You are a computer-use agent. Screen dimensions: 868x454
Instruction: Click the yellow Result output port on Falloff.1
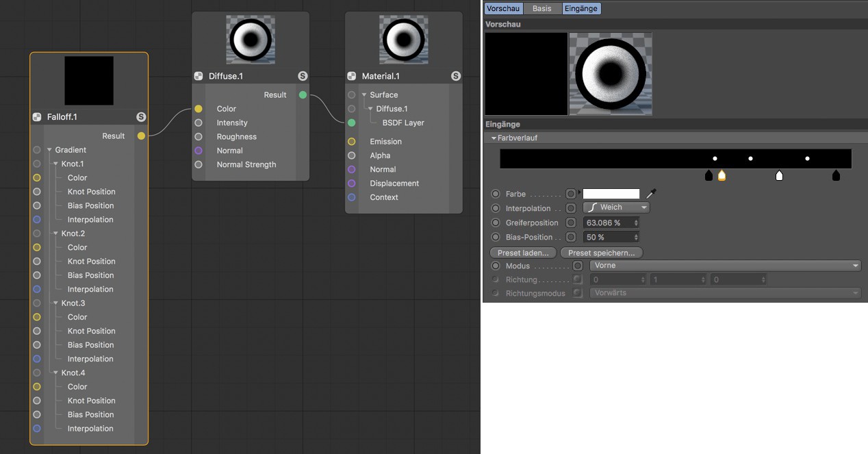coord(141,136)
